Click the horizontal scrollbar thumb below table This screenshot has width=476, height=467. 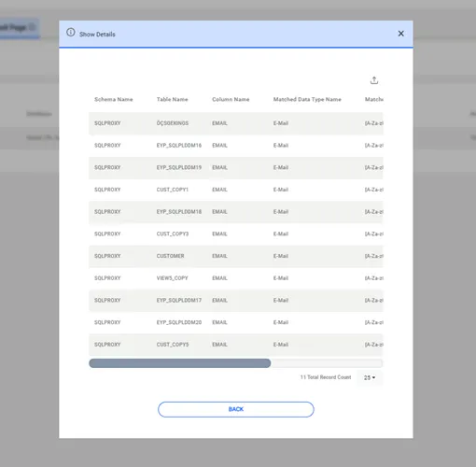pyautogui.click(x=180, y=363)
